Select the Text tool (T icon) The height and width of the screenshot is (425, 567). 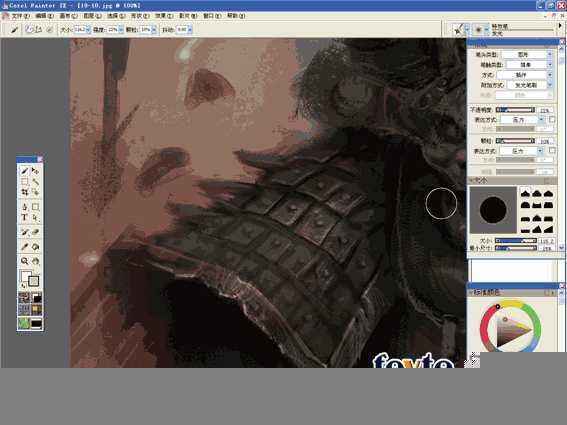click(24, 217)
